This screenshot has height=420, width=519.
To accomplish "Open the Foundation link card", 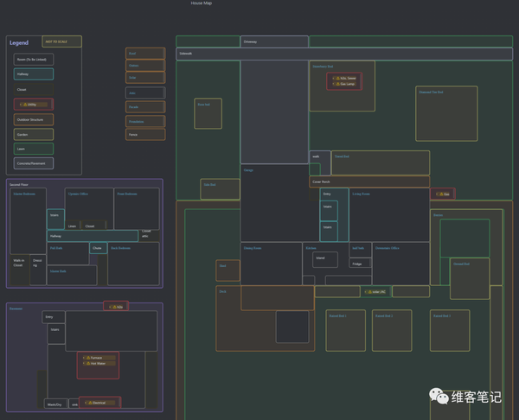I will [145, 121].
